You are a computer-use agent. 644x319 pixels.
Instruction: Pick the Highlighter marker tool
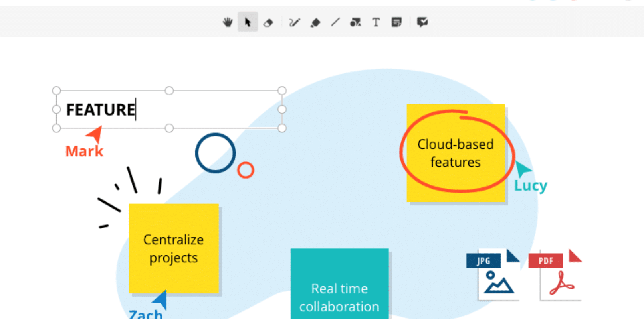[315, 23]
